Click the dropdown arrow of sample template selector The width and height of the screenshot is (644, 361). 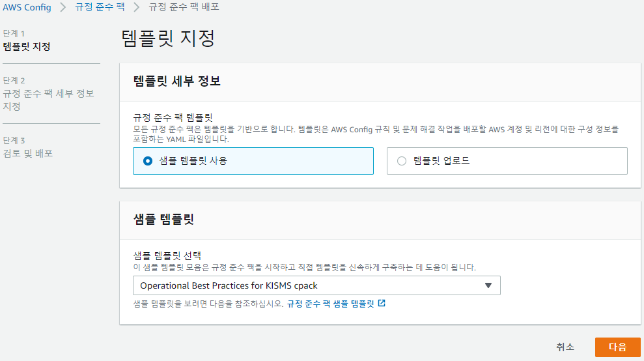point(488,285)
